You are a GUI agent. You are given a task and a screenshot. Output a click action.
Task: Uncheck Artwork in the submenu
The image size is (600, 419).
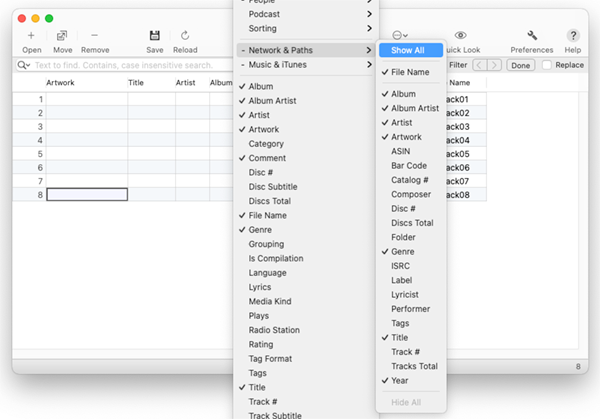[411, 137]
